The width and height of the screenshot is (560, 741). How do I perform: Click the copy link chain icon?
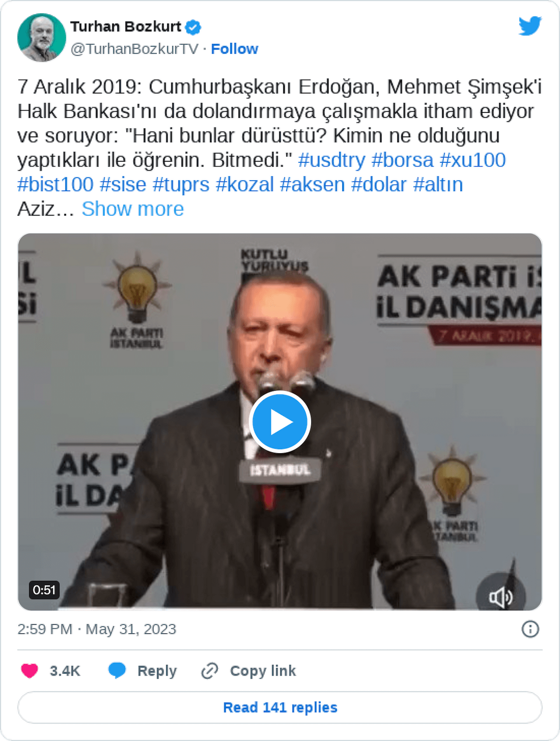point(210,671)
